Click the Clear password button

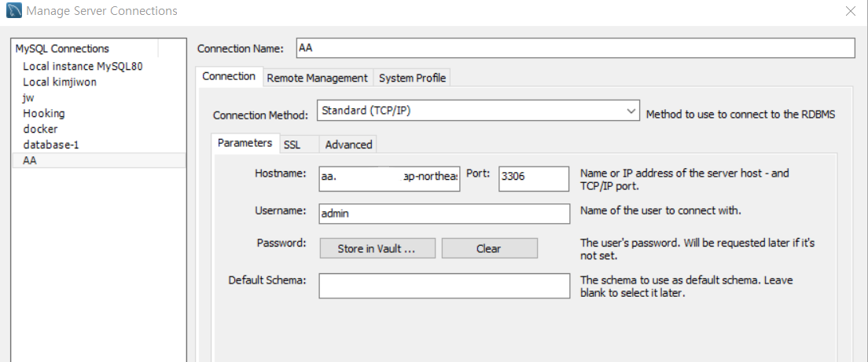tap(489, 249)
